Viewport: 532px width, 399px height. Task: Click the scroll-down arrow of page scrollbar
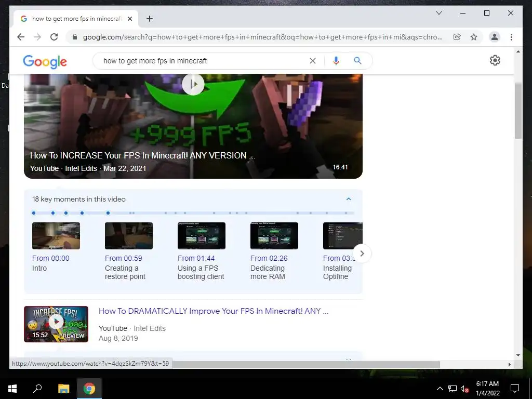(x=518, y=355)
